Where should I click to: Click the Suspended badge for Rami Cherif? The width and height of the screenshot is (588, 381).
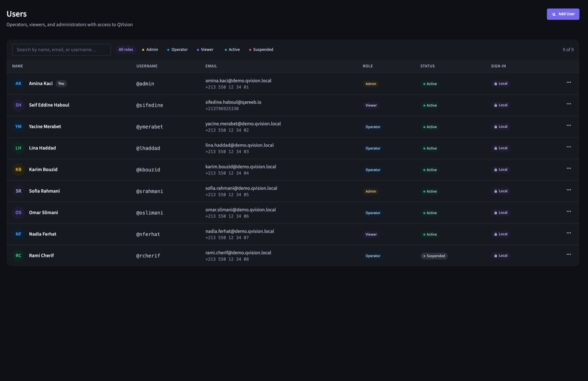coord(434,256)
